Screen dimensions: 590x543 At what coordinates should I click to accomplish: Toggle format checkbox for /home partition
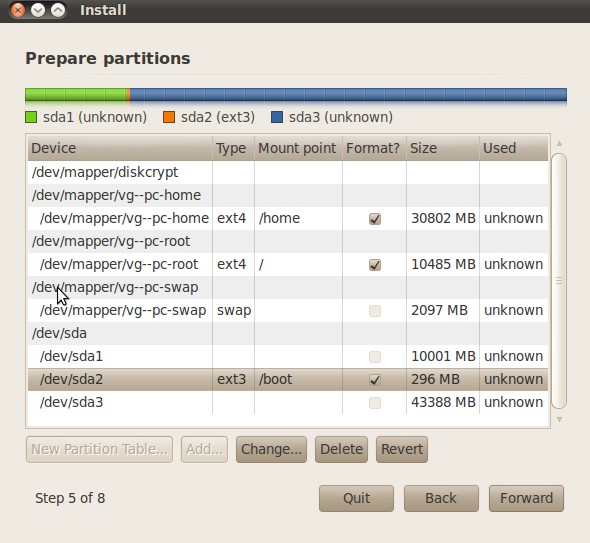(374, 219)
